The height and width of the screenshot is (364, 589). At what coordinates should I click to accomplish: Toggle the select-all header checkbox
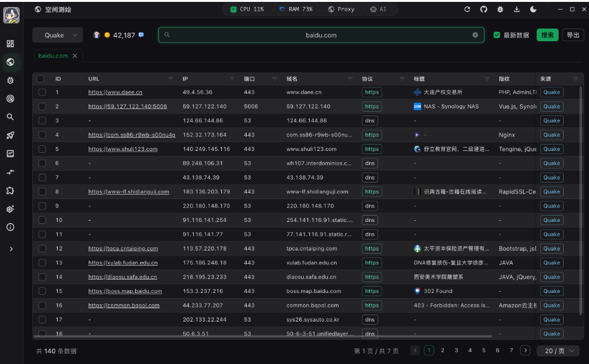40,79
